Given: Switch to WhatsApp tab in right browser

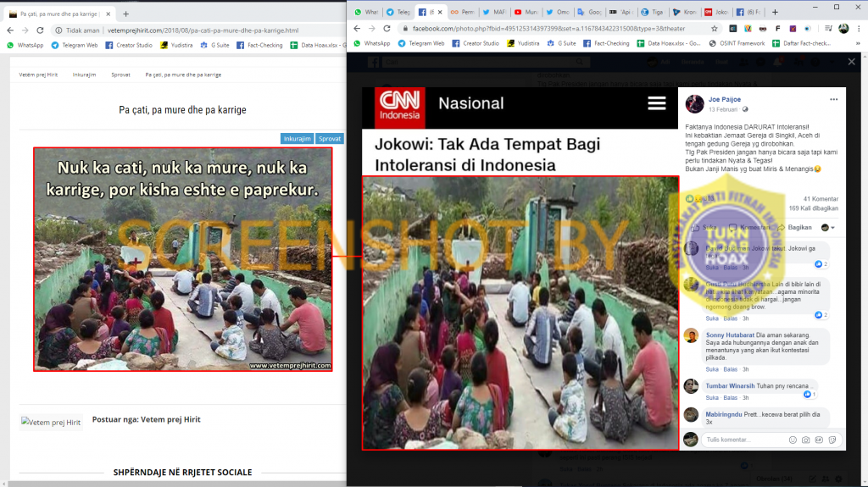Looking at the screenshot, I should click(366, 12).
